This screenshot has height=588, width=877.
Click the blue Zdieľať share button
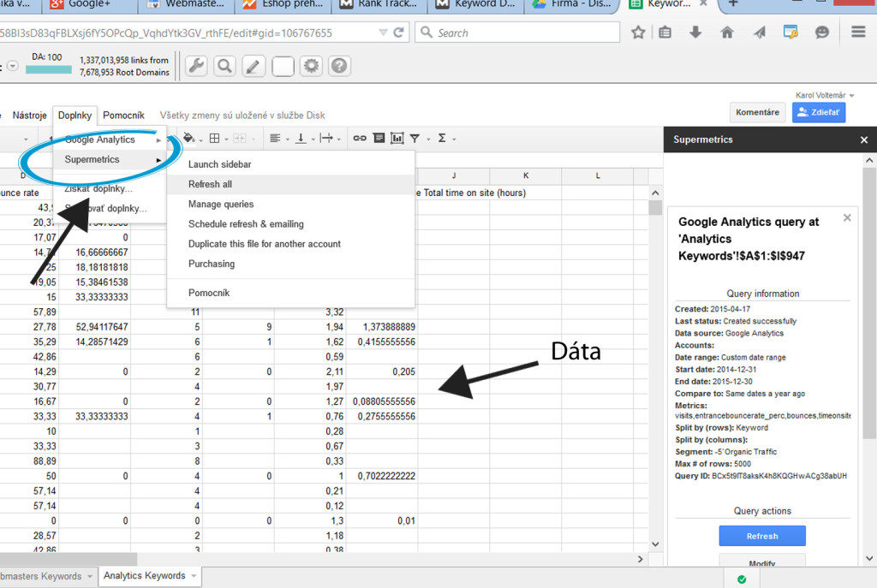[819, 112]
